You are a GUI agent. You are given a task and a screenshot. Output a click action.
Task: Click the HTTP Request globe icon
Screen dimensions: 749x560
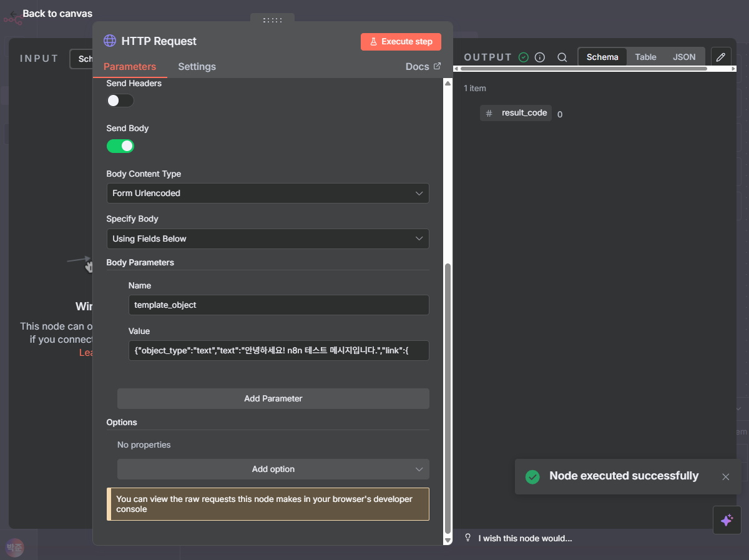click(x=110, y=41)
